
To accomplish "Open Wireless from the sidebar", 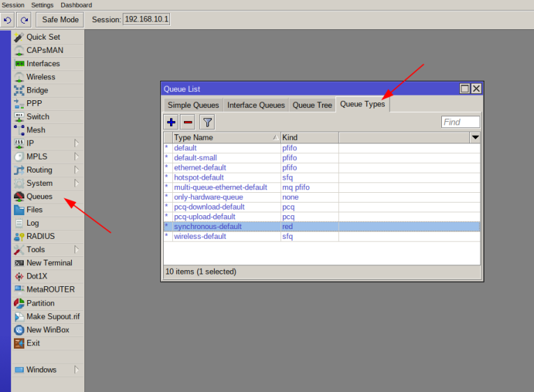I will 40,77.
